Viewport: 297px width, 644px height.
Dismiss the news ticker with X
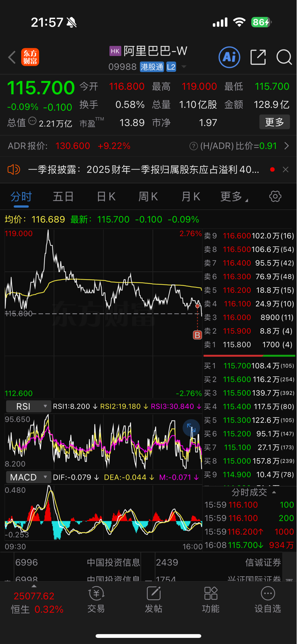coord(286,169)
